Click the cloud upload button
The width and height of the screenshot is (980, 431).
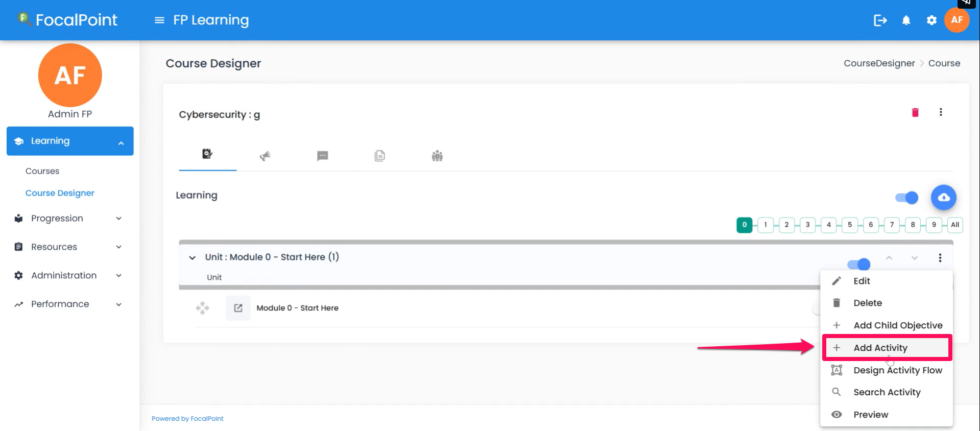(x=943, y=198)
